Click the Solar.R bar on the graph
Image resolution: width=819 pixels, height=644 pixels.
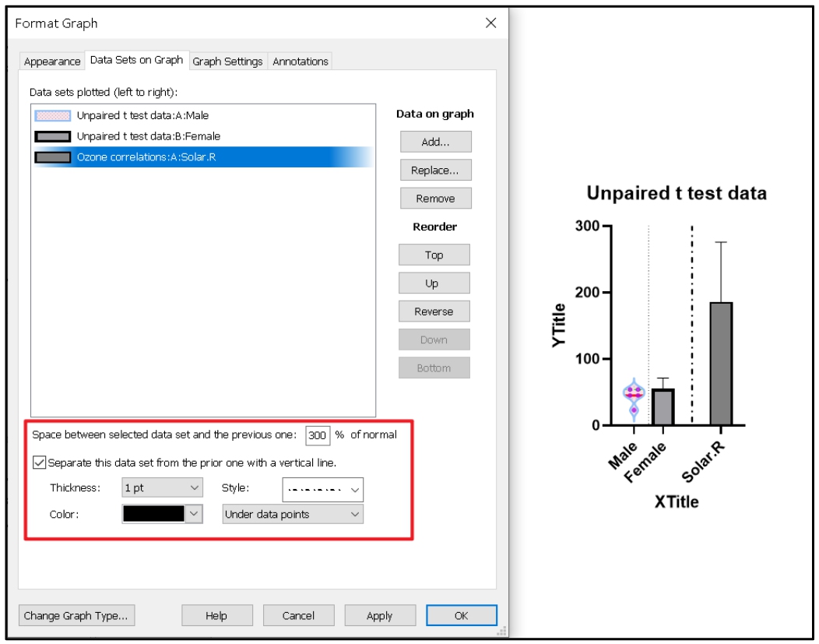click(x=721, y=363)
